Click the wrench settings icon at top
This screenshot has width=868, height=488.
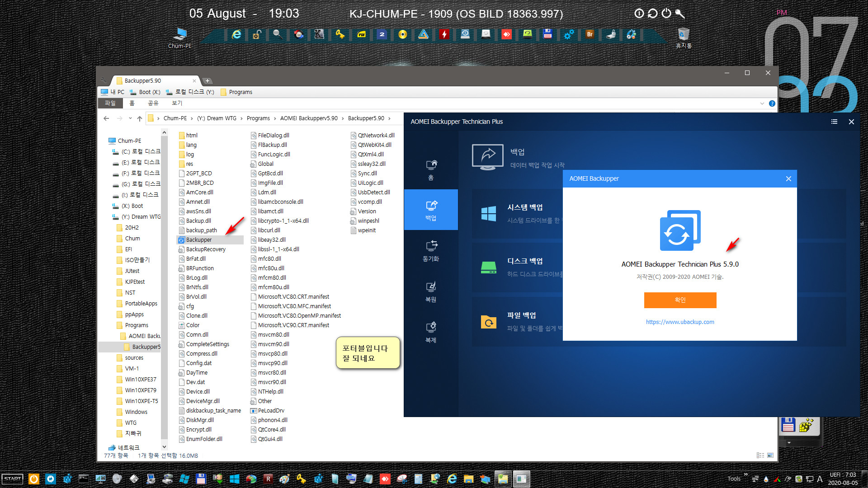coord(680,14)
